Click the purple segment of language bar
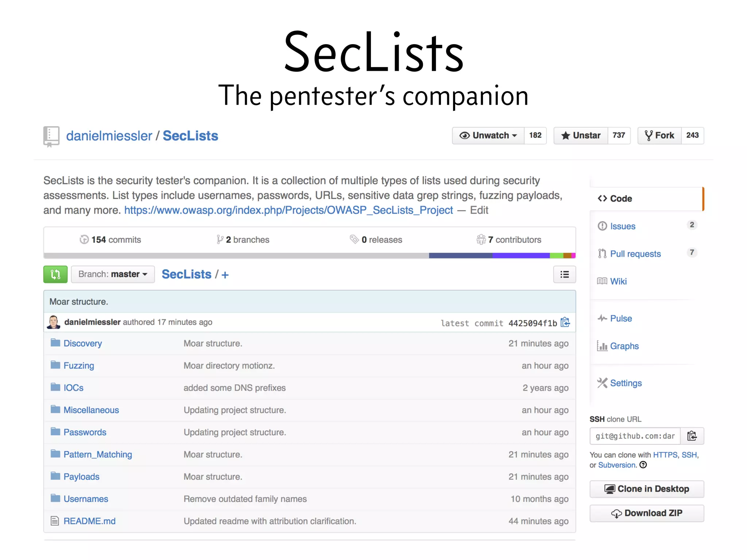Image resolution: width=747 pixels, height=560 pixels. point(520,256)
